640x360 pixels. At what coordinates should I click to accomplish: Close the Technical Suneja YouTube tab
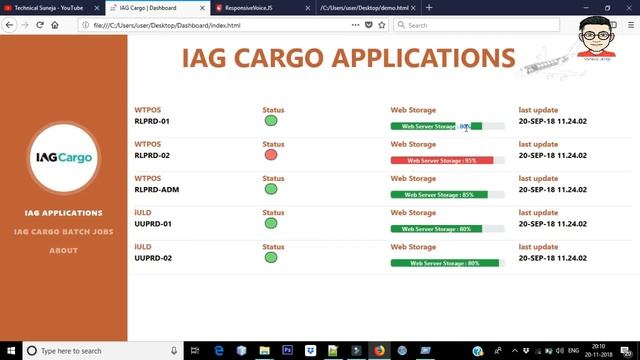point(97,8)
